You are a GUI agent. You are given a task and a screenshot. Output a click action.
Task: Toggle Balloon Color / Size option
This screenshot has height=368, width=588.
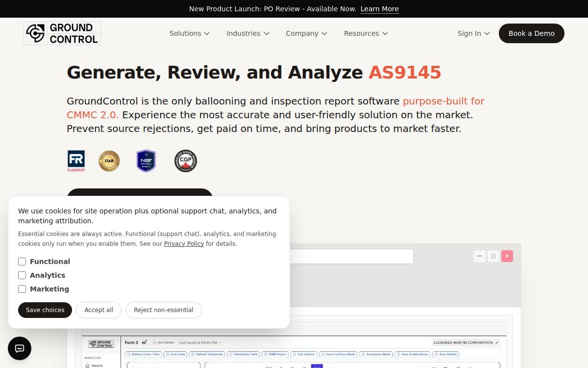click(x=143, y=354)
